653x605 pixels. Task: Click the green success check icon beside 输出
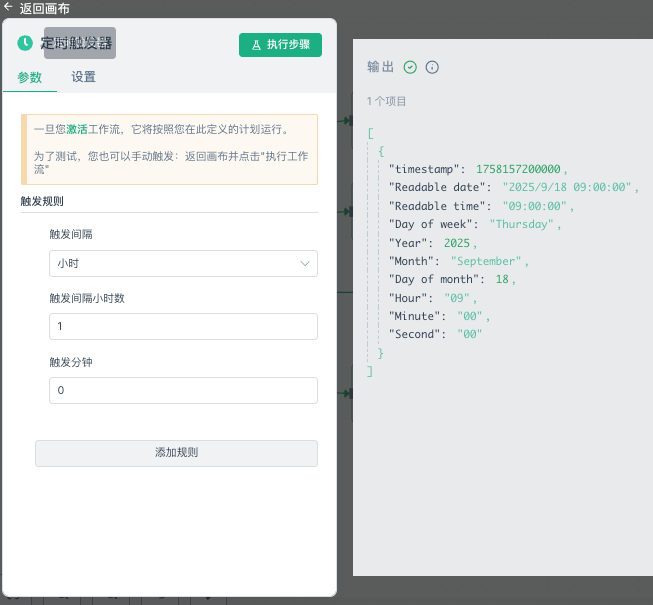click(x=410, y=67)
